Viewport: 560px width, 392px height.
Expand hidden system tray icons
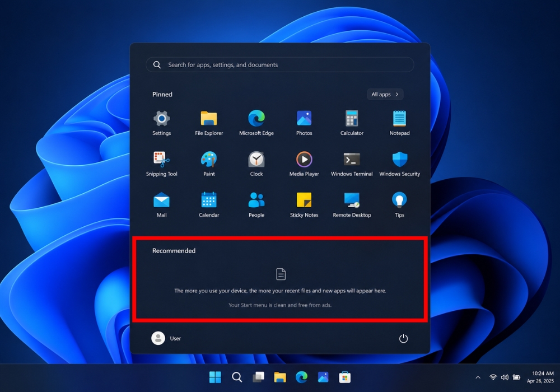[x=478, y=377]
